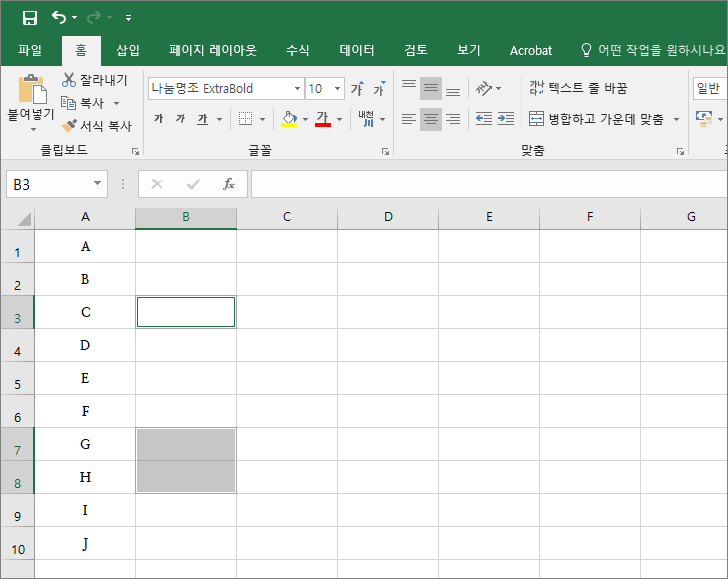This screenshot has width=728, height=579.
Task: Click the 붙여넣기 paste clipboard icon
Action: (x=32, y=89)
